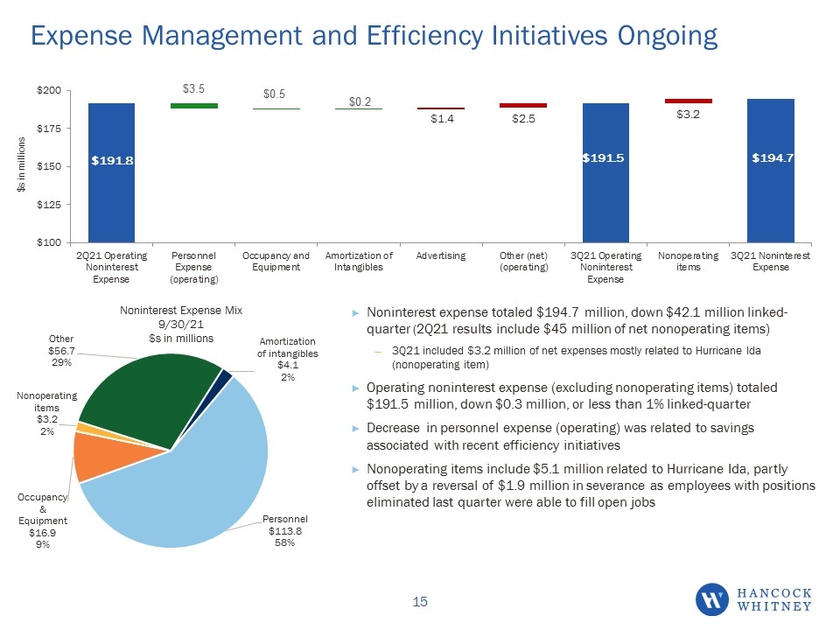This screenshot has width=840, height=630.
Task: Click the '3Q21 Noninterest Expense' axis label
Action: pos(771,262)
